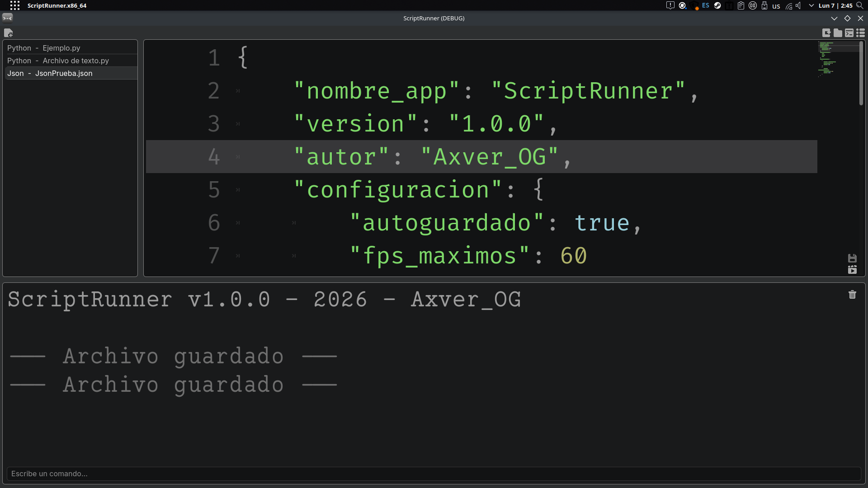Toggle the terminal console panel icon
This screenshot has width=868, height=488.
click(849, 33)
